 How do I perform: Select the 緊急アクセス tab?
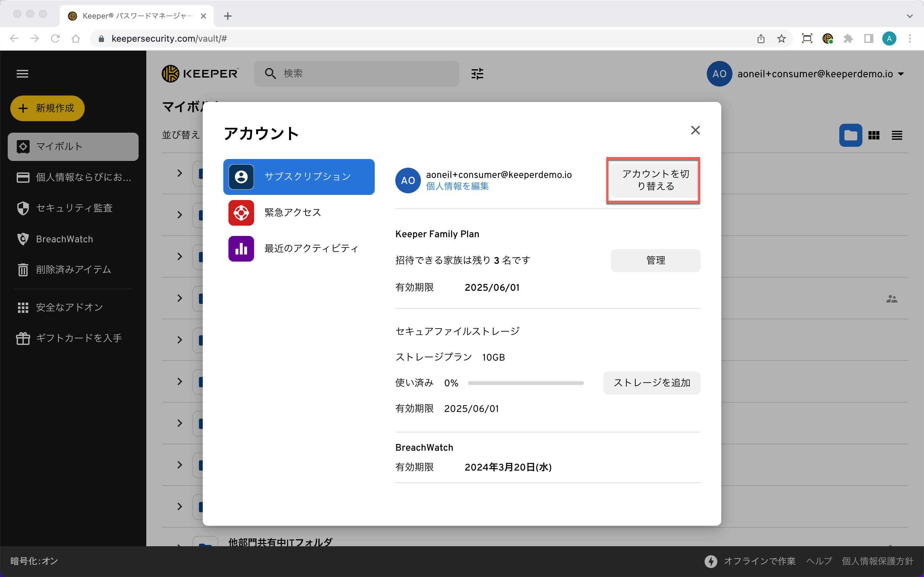[x=293, y=213]
